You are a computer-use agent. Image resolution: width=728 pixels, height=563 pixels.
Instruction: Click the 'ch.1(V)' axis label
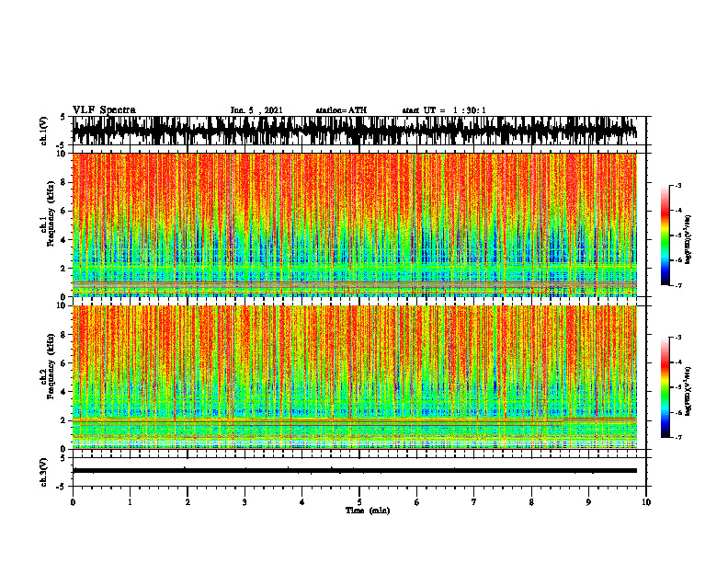pyautogui.click(x=43, y=131)
